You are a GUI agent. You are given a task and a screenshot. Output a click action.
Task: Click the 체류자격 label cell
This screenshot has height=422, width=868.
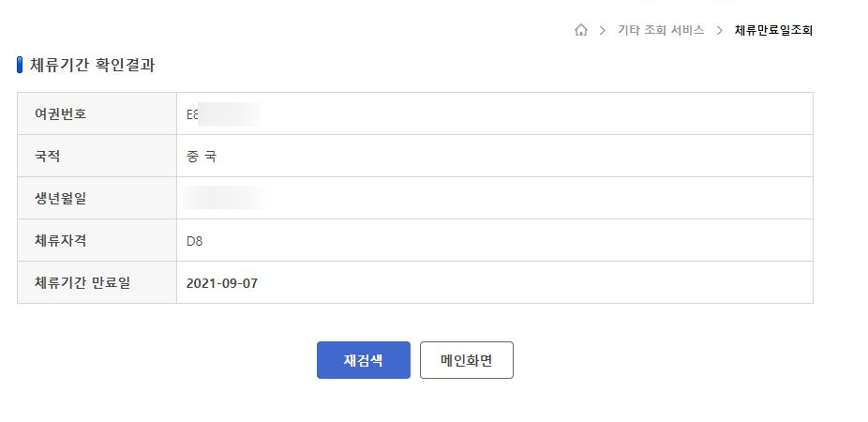[x=97, y=240]
